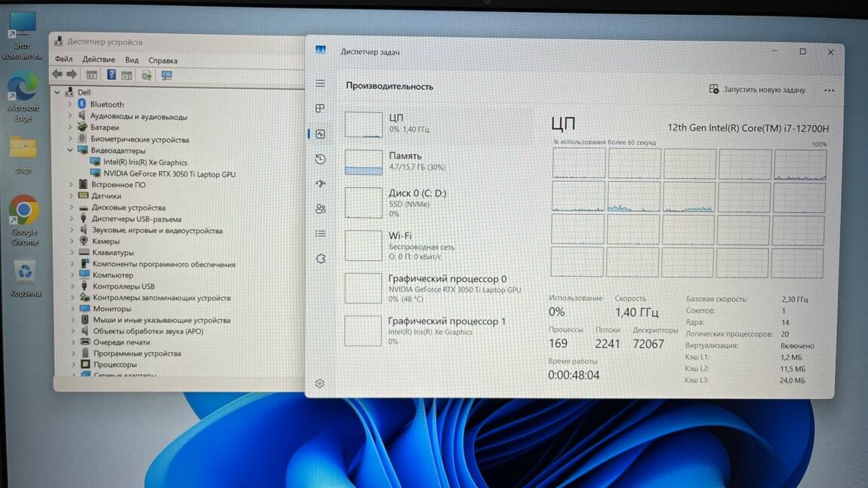Open the Users page in Task Manager sidebar
868x488 pixels.
click(x=320, y=209)
